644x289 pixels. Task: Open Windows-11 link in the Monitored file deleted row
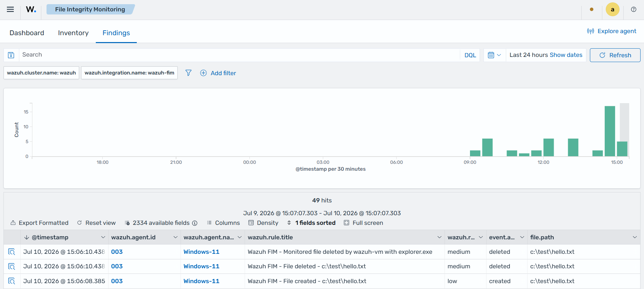point(201,252)
